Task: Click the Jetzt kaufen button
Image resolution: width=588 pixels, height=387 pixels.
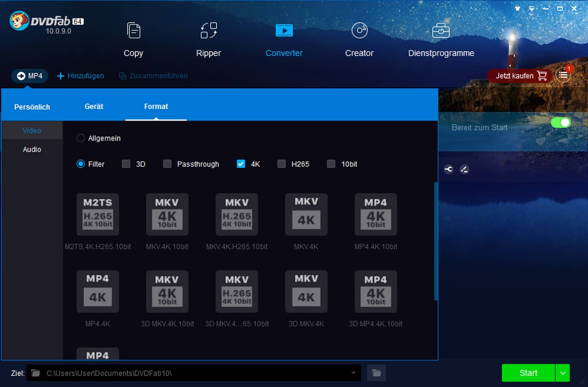Action: point(521,76)
